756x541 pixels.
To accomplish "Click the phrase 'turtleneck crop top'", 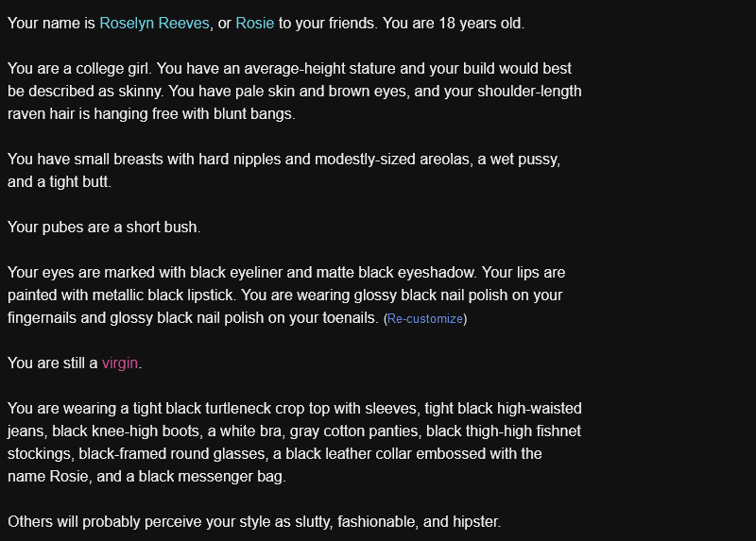I will tap(267, 409).
